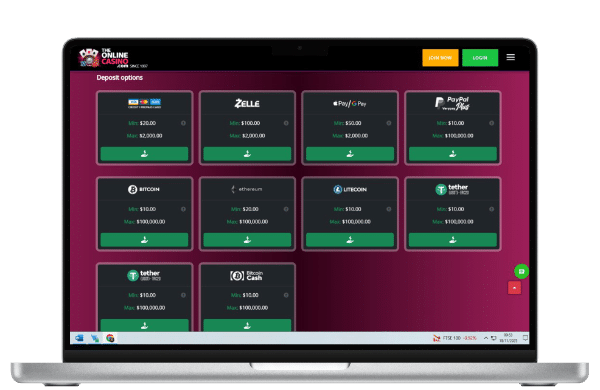Click tether logo on card beside Litecoin
Screen dimensions: 600x390
click(x=452, y=189)
